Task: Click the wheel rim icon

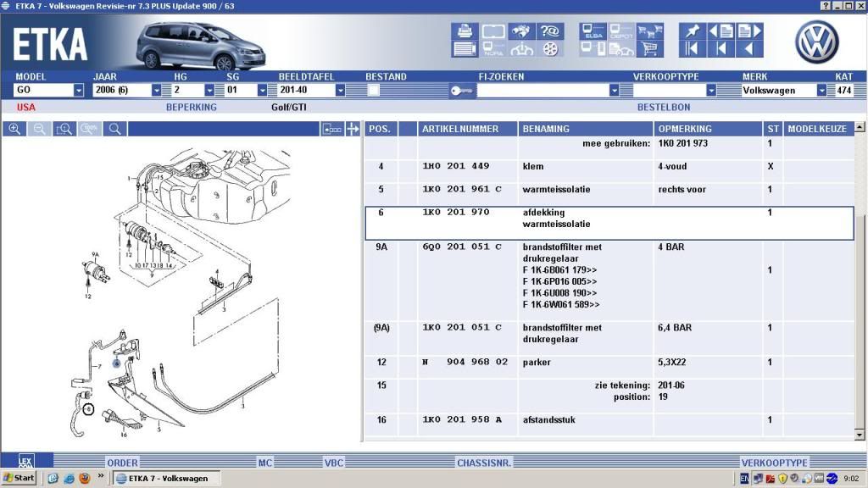Action: (549, 49)
